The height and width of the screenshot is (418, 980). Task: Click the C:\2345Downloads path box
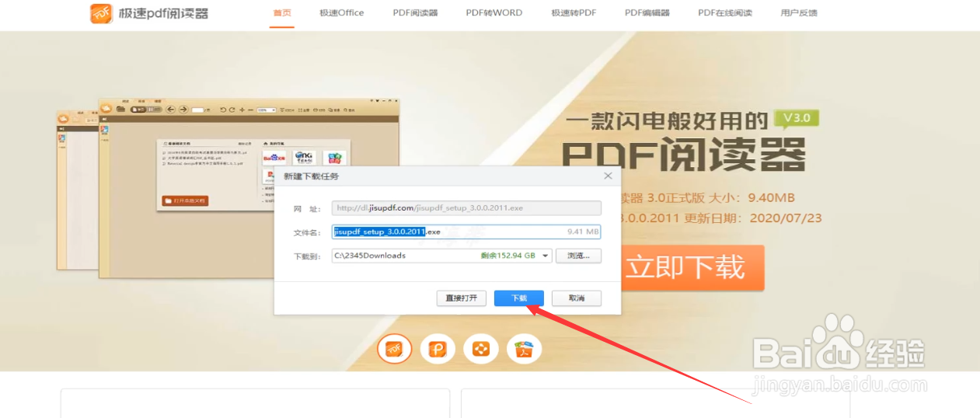coord(441,255)
